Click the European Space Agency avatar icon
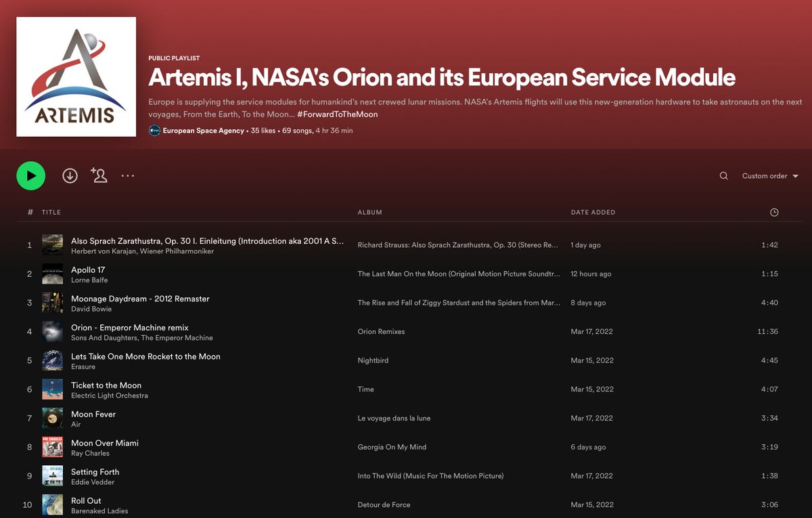Viewport: 812px width, 518px height. [x=154, y=131]
